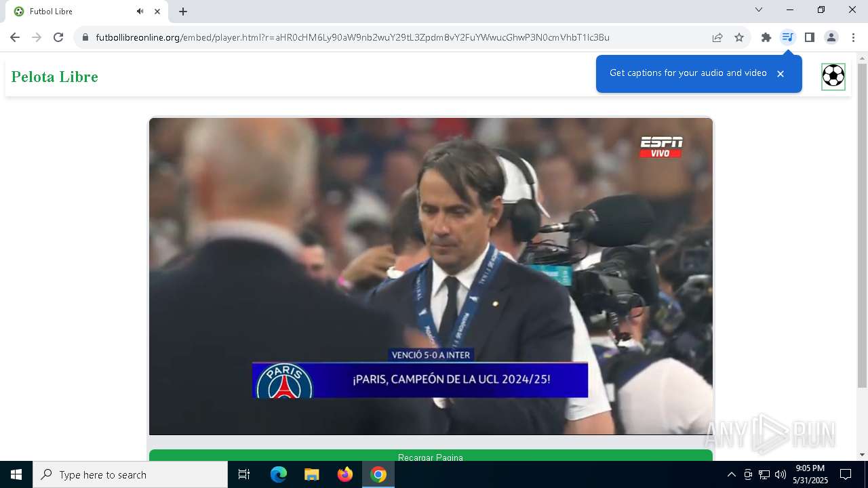Image resolution: width=868 pixels, height=488 pixels.
Task: Go forward with the browser arrow
Action: (x=37, y=37)
